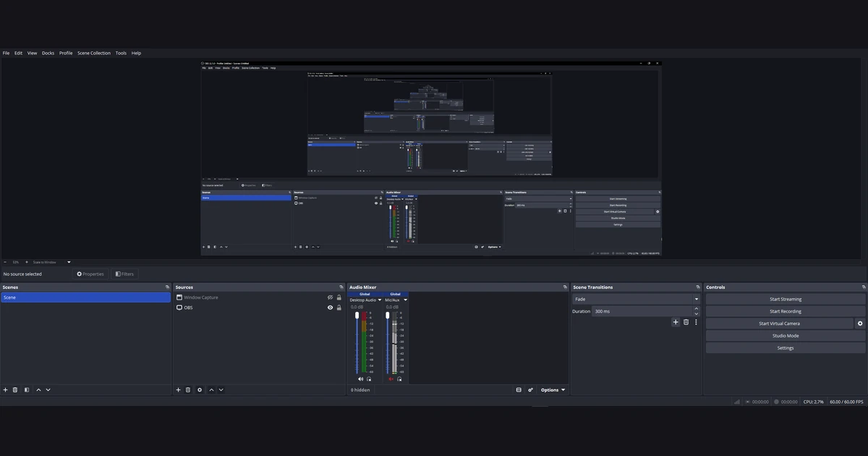Delete the transition with the trash icon

686,322
